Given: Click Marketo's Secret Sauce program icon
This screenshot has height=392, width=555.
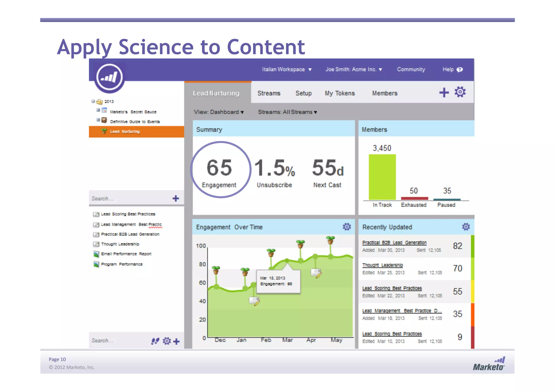Looking at the screenshot, I should pyautogui.click(x=104, y=110).
